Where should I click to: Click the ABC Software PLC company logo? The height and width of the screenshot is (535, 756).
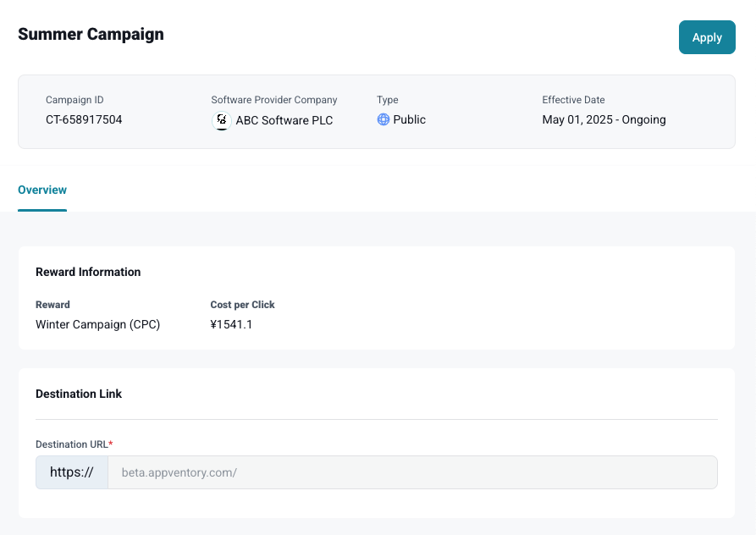coord(221,120)
